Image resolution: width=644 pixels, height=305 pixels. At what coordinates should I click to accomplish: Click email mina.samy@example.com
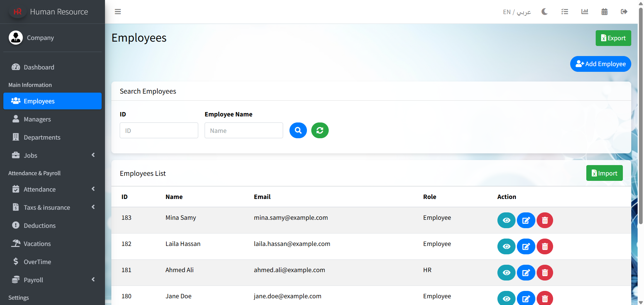[291, 218]
